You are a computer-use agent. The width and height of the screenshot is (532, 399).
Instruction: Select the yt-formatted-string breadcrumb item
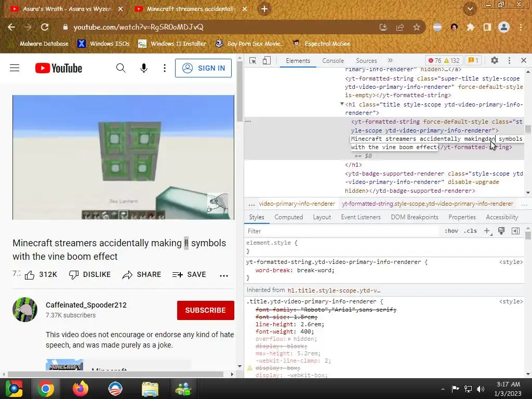click(x=428, y=204)
